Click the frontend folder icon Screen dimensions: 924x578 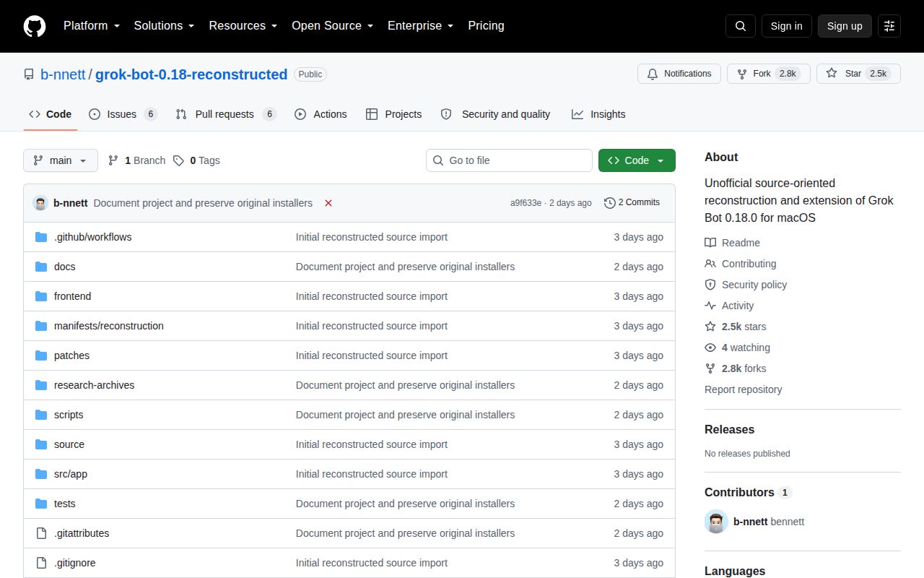pos(41,296)
